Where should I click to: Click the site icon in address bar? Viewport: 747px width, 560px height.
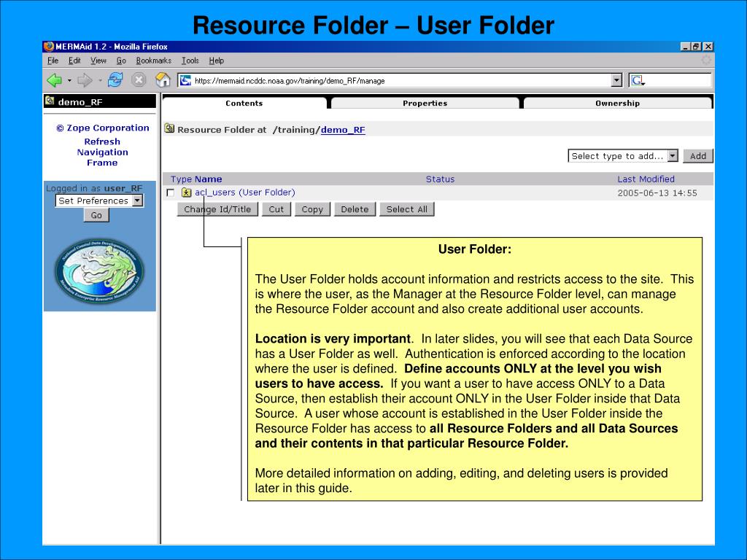click(x=186, y=80)
